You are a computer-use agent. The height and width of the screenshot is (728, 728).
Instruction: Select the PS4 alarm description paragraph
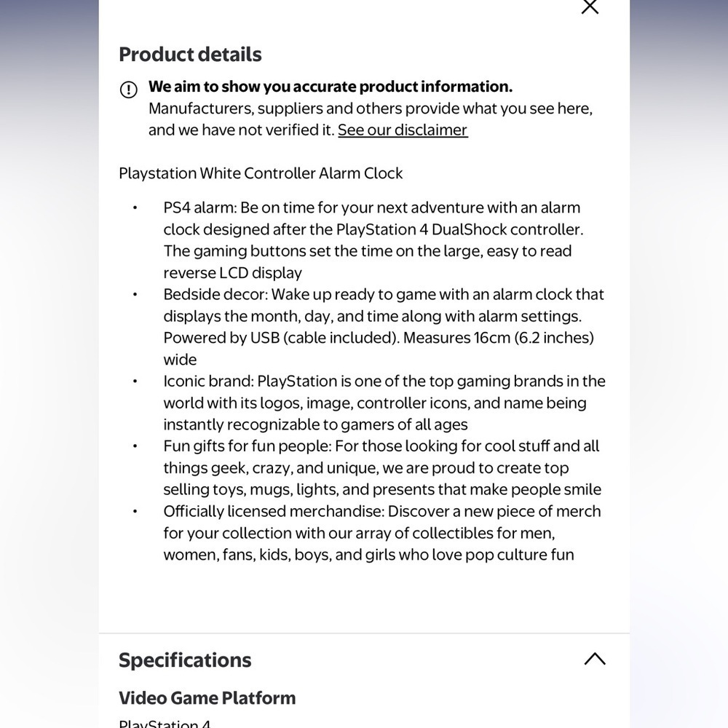click(x=373, y=240)
